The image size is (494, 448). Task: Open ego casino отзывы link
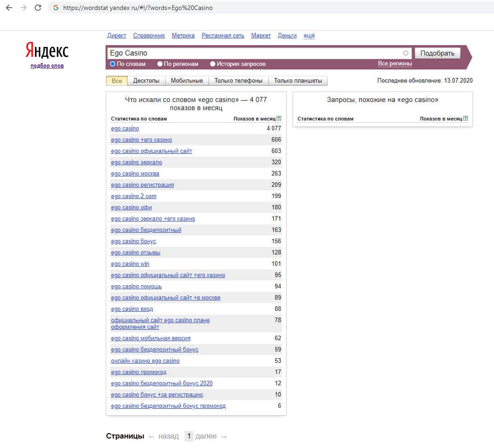click(x=135, y=253)
